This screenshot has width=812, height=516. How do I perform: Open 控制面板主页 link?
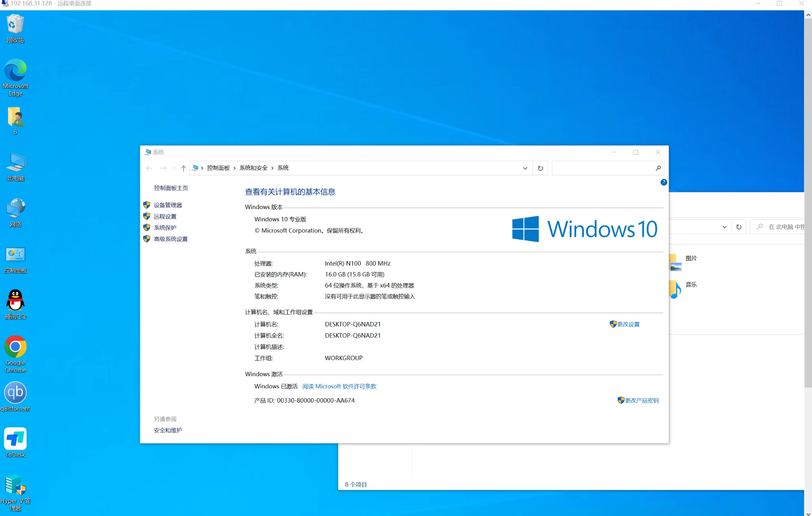pos(171,188)
